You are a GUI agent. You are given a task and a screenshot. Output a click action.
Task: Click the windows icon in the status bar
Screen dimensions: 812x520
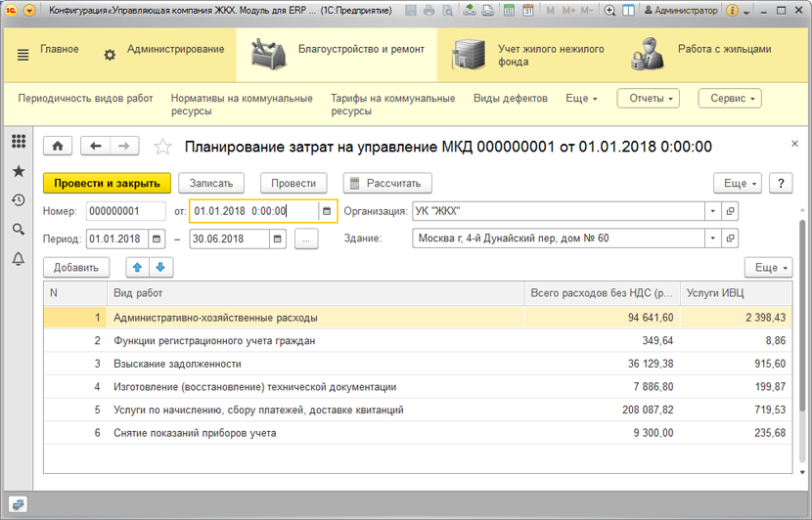(x=19, y=504)
